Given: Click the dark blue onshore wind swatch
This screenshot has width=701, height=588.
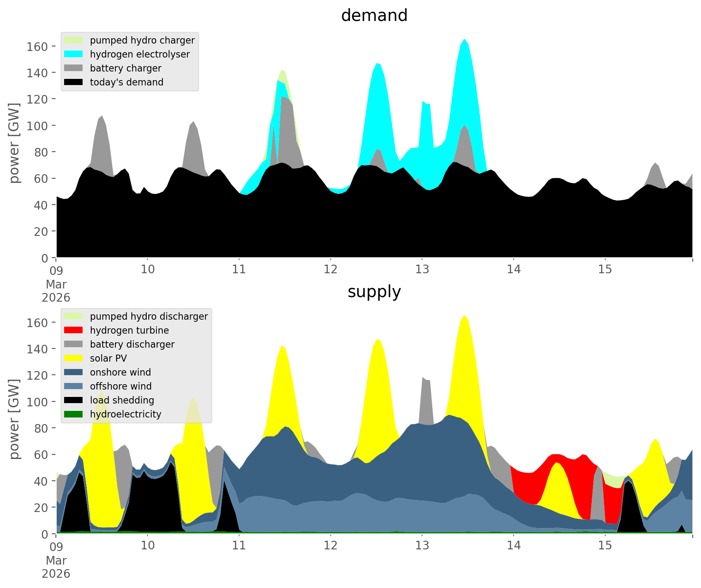Looking at the screenshot, I should coord(74,372).
